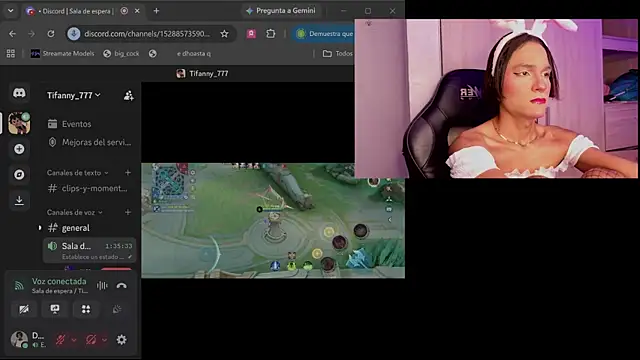Click the tab recording indicator icon
This screenshot has height=360, width=640.
point(124,11)
